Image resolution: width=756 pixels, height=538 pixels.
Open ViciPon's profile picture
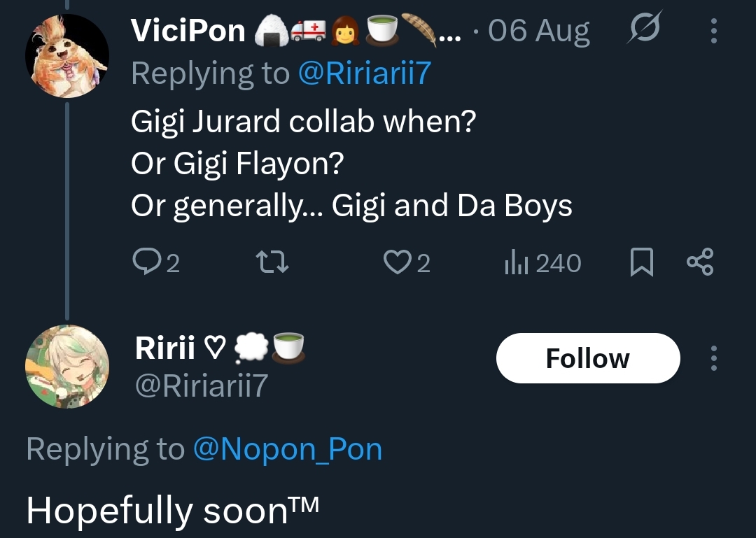[x=67, y=56]
